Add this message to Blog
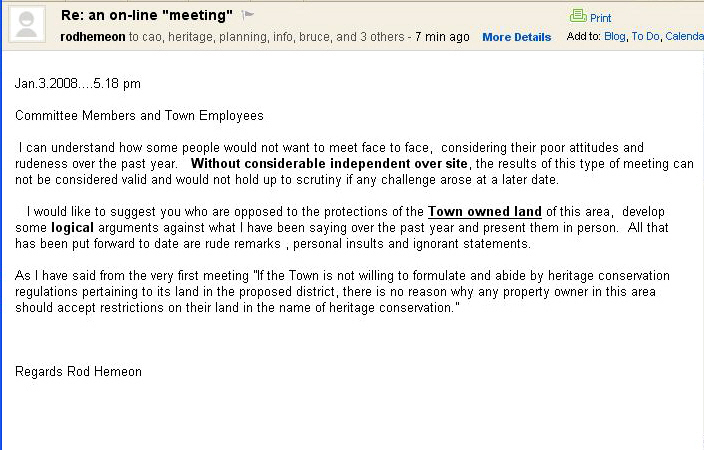The image size is (704, 450). tap(614, 36)
